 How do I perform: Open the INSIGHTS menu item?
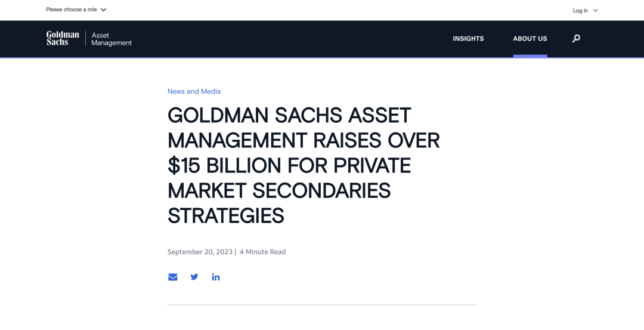point(468,39)
